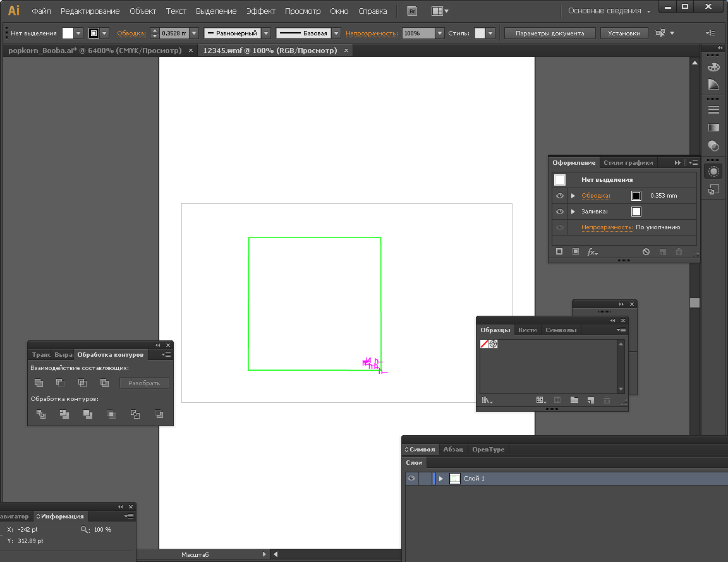The width and height of the screenshot is (728, 562).
Task: Open Adobe Bridge with the Br icon
Action: coord(412,11)
